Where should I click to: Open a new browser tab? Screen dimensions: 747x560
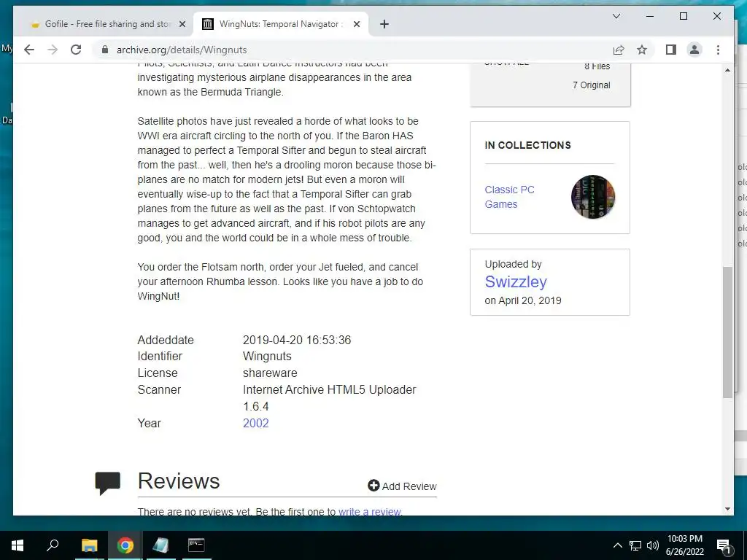(384, 24)
